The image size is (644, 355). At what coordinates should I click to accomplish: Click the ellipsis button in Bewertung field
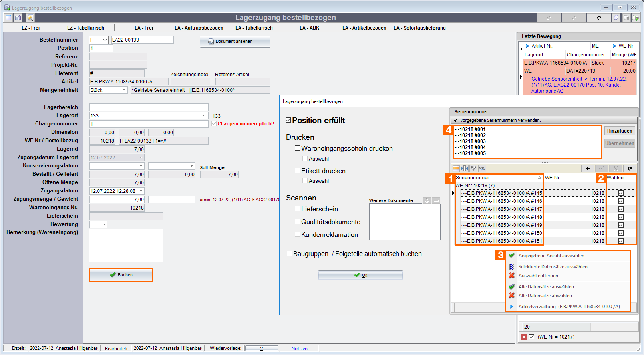point(103,224)
